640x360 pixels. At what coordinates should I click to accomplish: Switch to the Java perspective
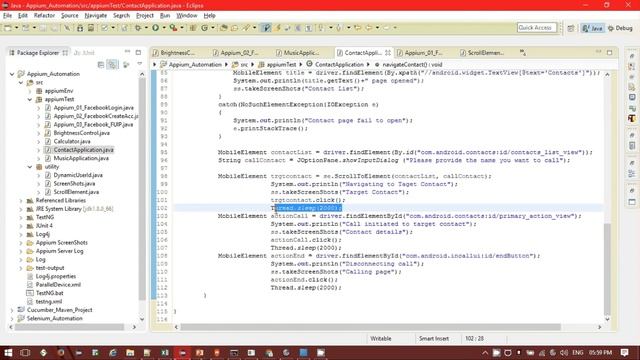(593, 28)
